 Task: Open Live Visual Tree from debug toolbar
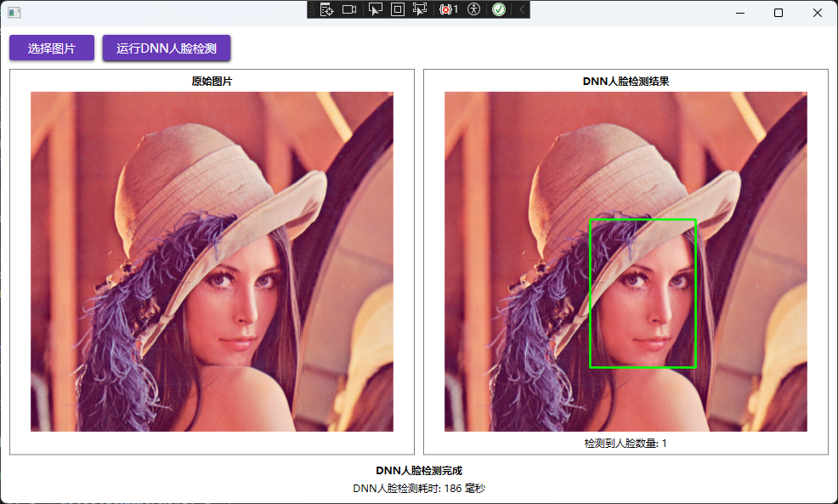coord(326,9)
